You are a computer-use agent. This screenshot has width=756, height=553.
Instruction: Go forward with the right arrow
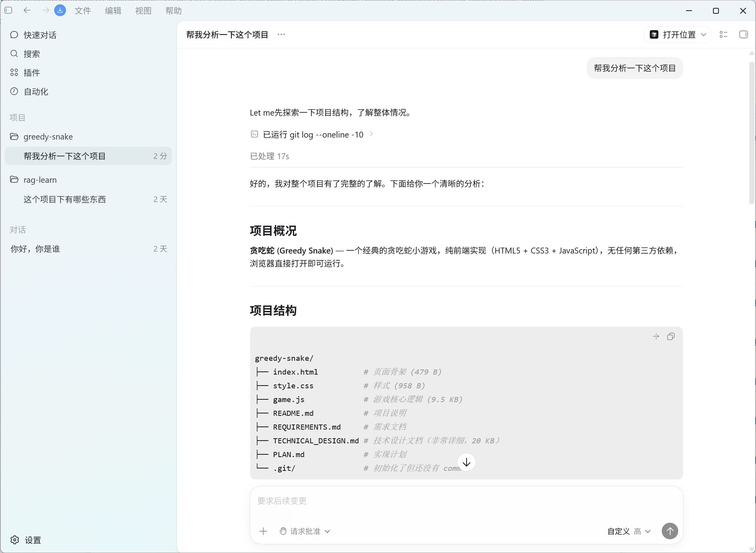coord(46,11)
